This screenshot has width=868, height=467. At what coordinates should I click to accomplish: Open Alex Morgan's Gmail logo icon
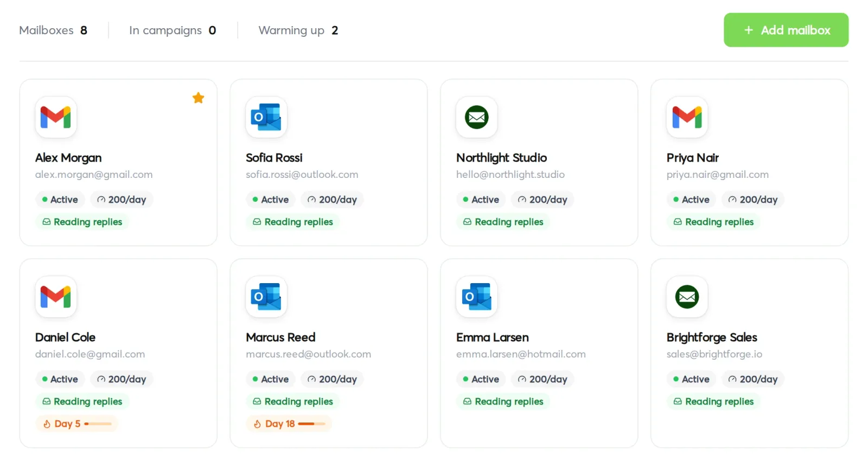tap(56, 117)
